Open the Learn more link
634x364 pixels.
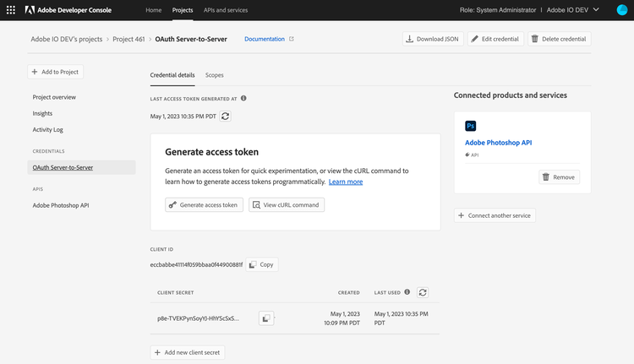coord(346,182)
